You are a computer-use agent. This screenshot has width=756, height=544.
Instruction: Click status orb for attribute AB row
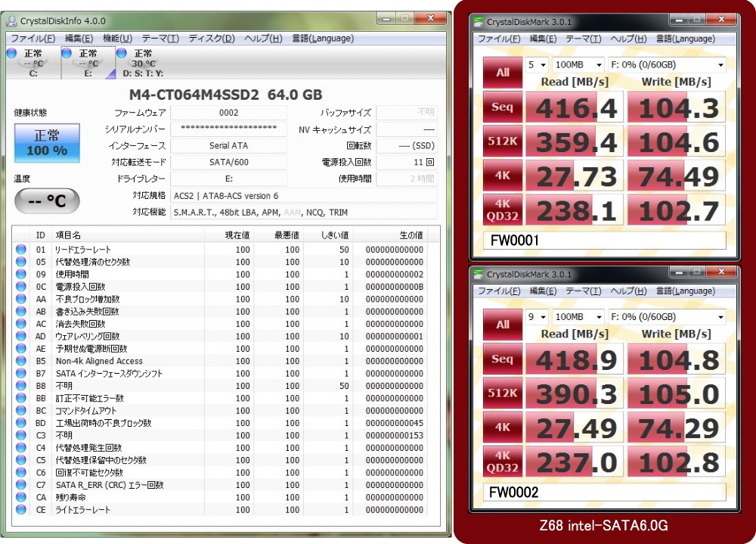pos(20,311)
